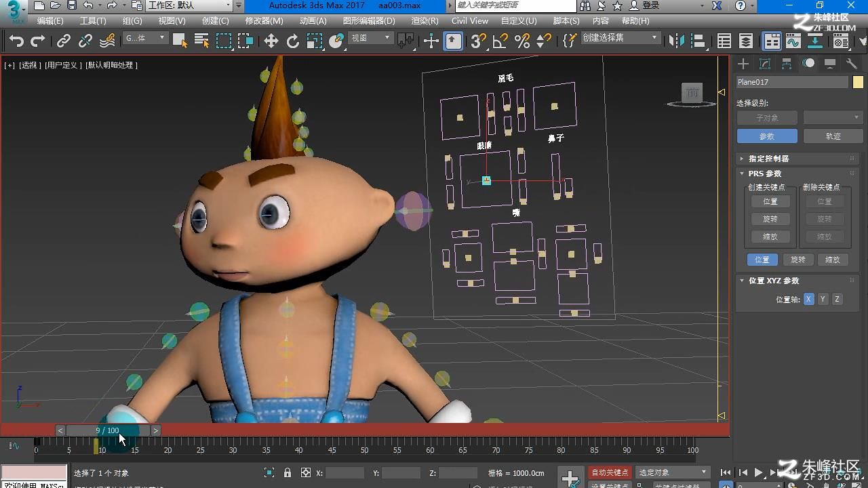The image size is (868, 488).
Task: Open Edit Named Selection Sets icon
Action: click(x=570, y=41)
